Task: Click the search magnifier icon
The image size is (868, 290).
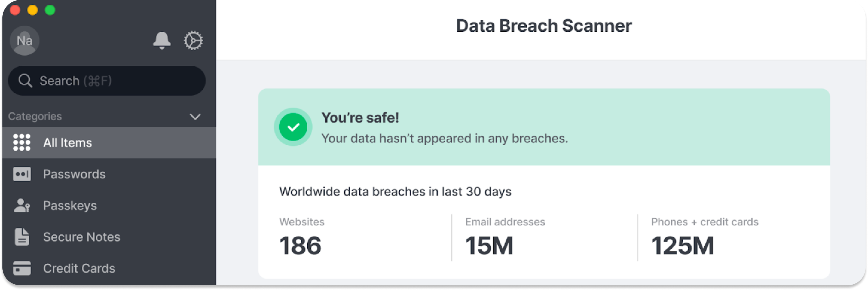Action: [25, 81]
